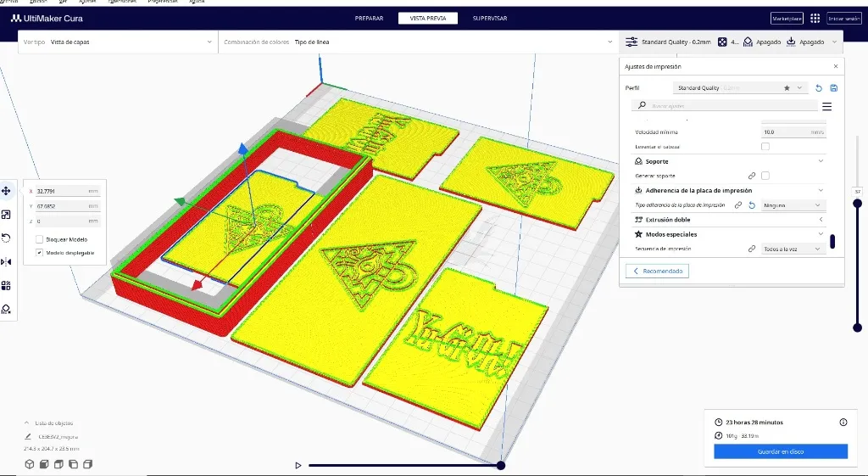Open the application grid switcher icon

click(x=815, y=19)
